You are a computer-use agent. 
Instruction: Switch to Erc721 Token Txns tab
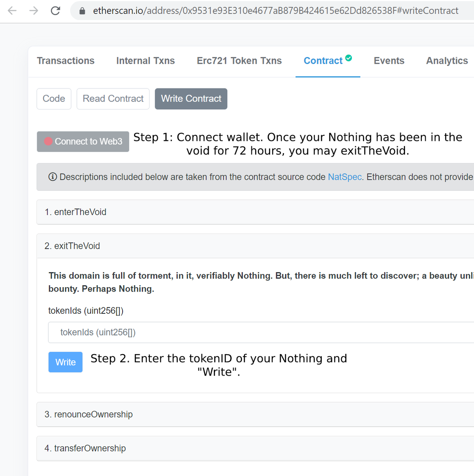(239, 61)
